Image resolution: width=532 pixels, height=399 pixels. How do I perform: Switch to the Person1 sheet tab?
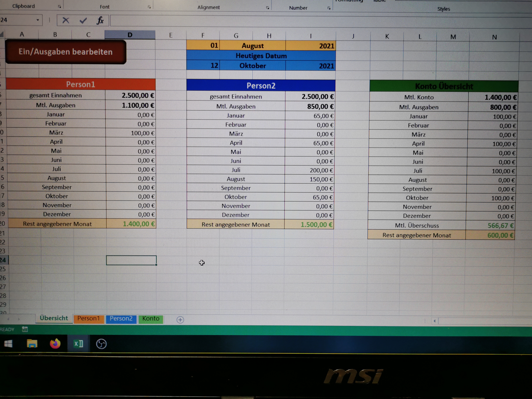[89, 318]
